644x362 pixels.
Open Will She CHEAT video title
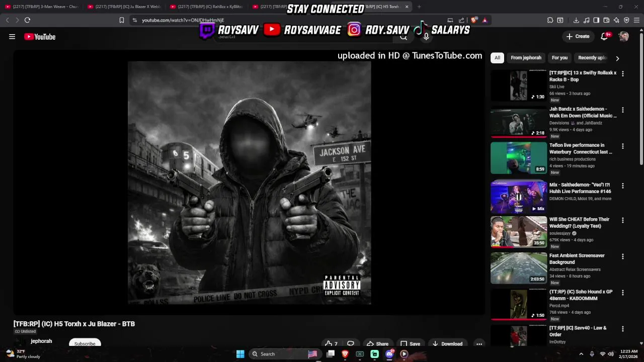tap(579, 223)
